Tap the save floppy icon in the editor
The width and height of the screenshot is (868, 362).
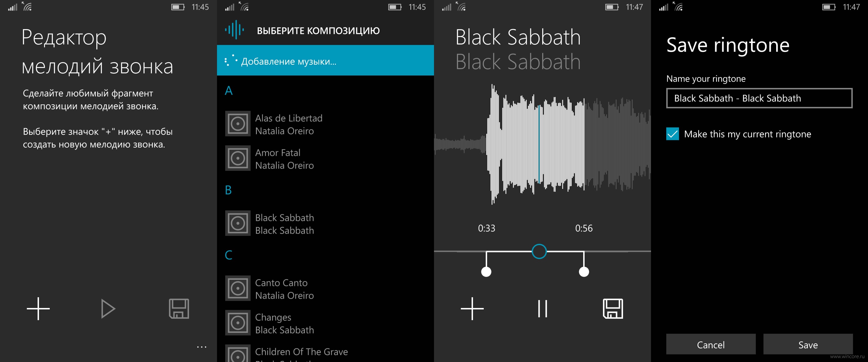coord(613,308)
